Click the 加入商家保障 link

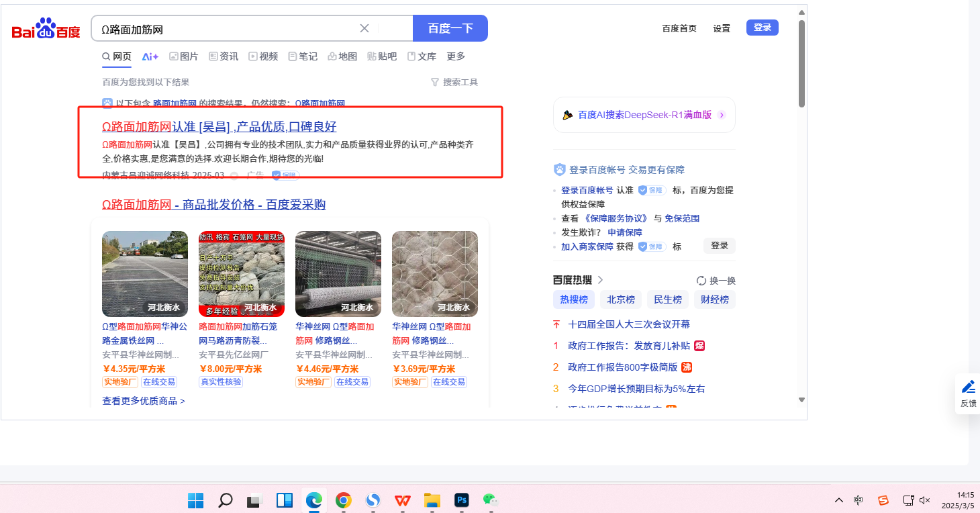(587, 246)
